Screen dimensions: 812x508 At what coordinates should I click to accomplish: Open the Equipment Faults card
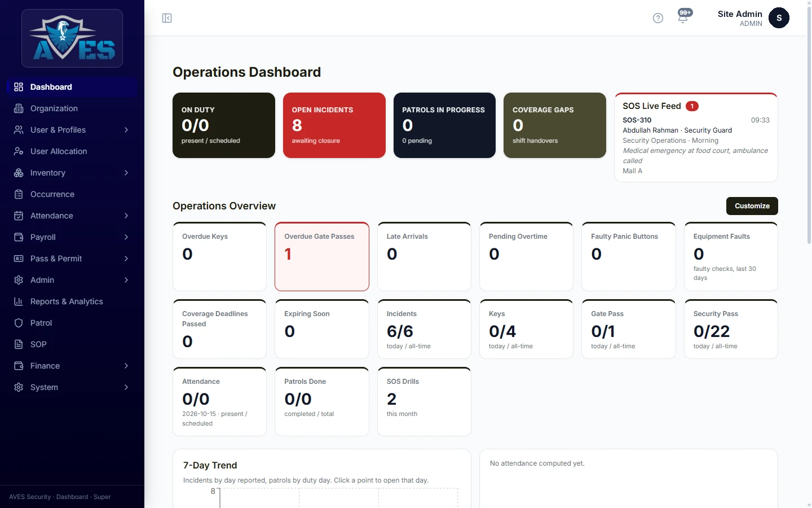pos(731,257)
